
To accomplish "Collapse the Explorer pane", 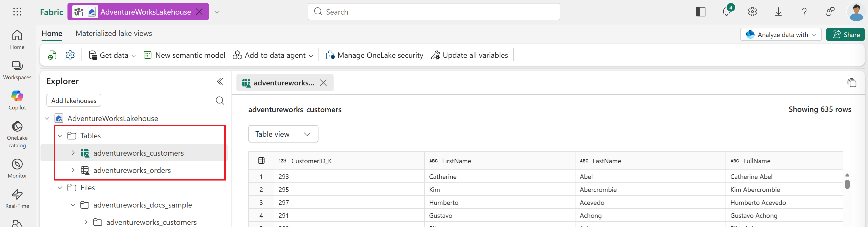I will tap(220, 81).
